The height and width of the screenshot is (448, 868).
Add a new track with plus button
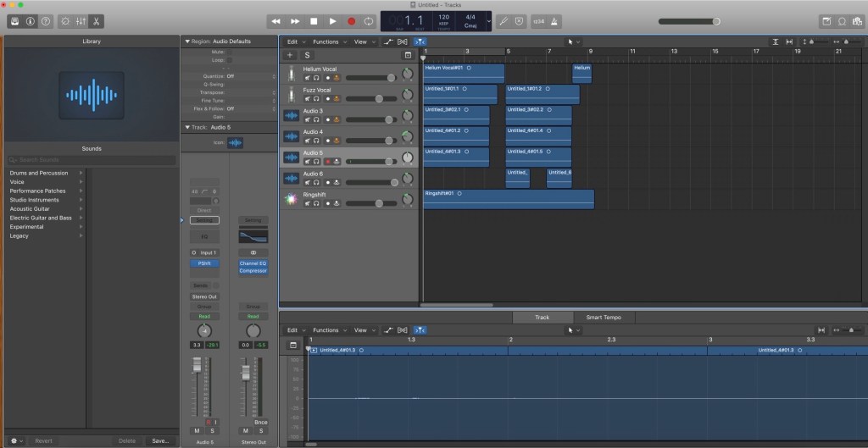291,55
